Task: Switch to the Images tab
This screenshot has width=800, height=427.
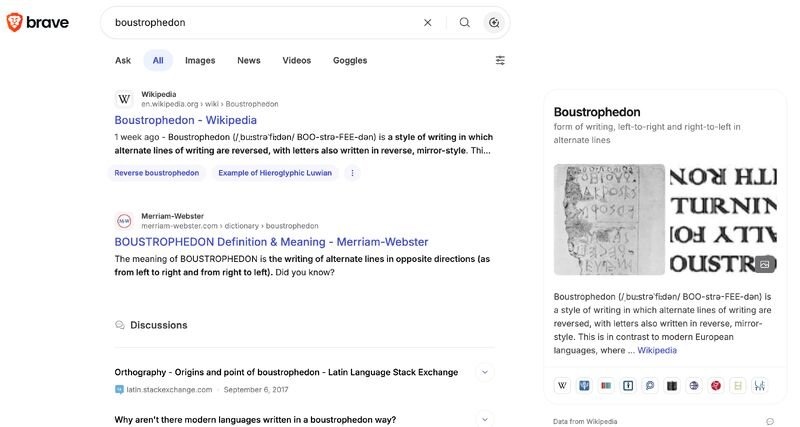Action: [x=200, y=60]
